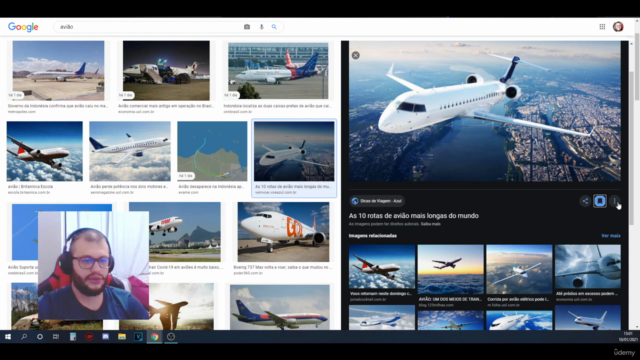Image resolution: width=640 pixels, height=360 pixels.
Task: Click the blue search magnifier icon
Action: pos(274,27)
